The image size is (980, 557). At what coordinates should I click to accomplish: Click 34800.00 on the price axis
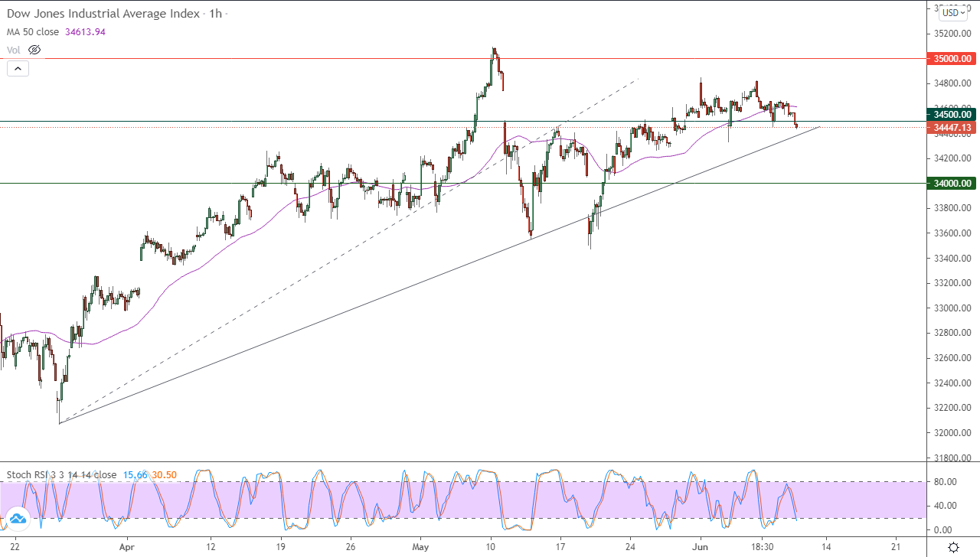click(x=952, y=83)
